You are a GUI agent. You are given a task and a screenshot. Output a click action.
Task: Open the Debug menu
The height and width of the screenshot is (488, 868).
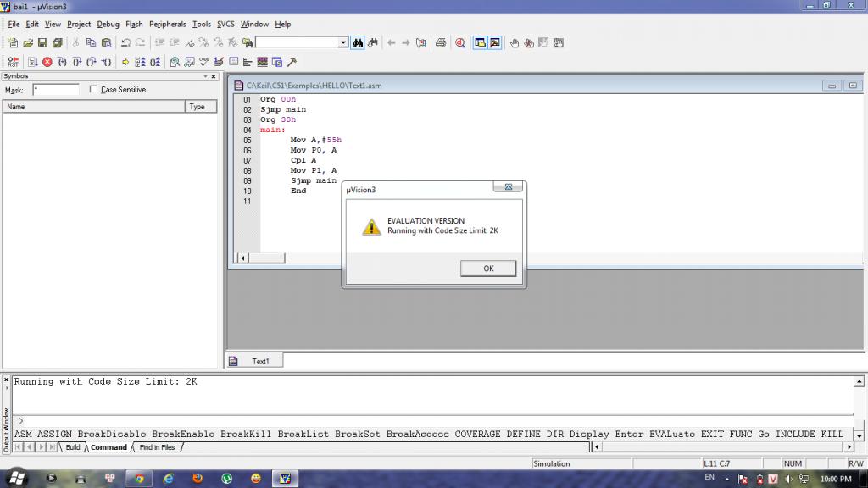click(108, 25)
